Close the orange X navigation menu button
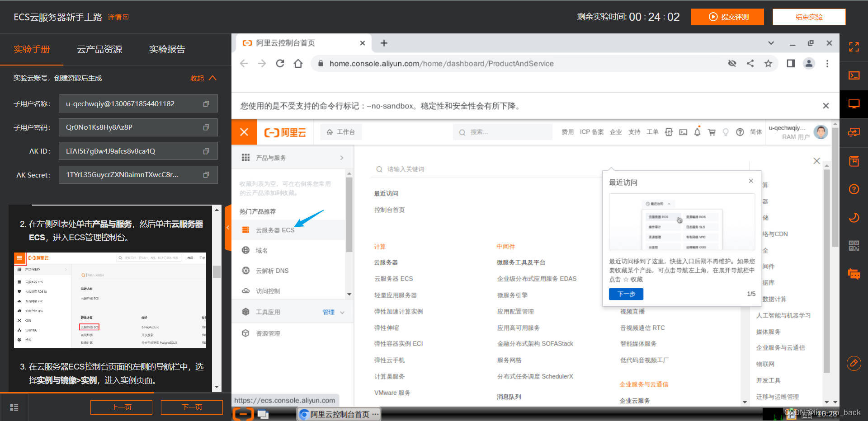The height and width of the screenshot is (421, 868). pos(244,132)
